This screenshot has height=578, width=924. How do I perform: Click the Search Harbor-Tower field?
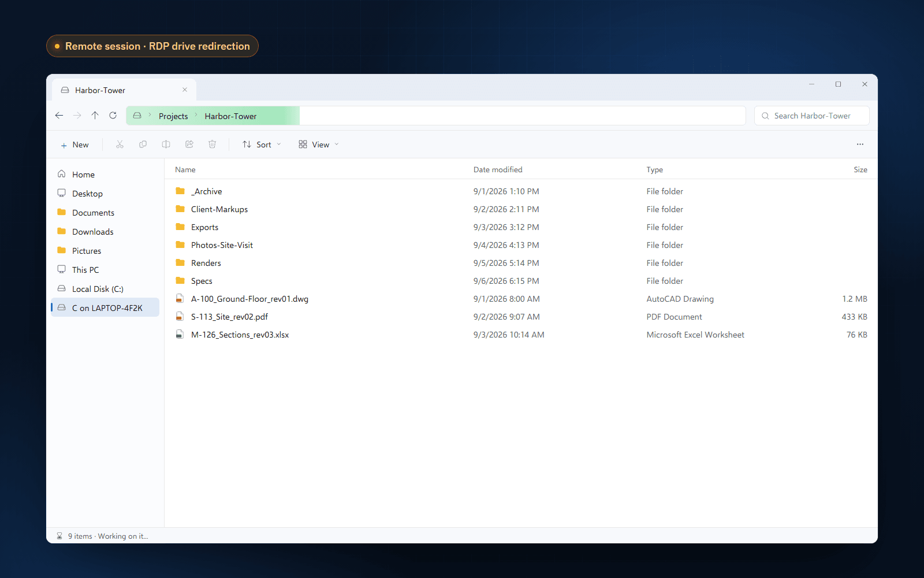click(811, 116)
